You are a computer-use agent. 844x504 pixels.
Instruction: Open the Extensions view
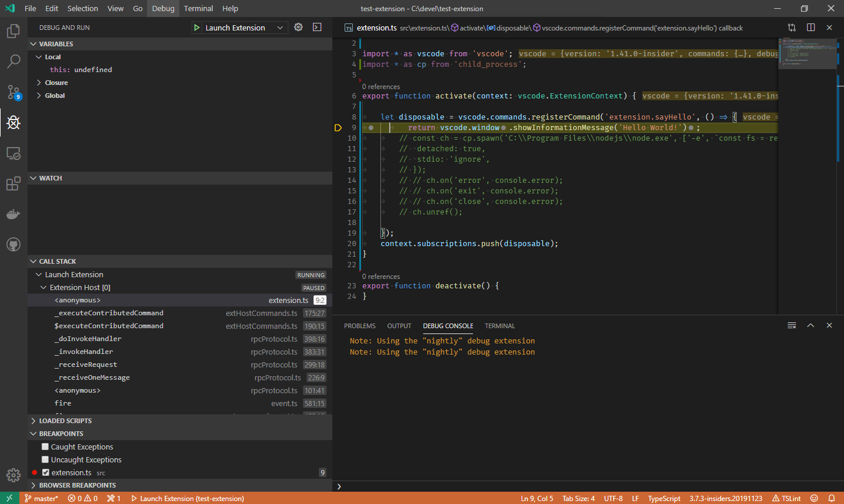click(x=13, y=183)
